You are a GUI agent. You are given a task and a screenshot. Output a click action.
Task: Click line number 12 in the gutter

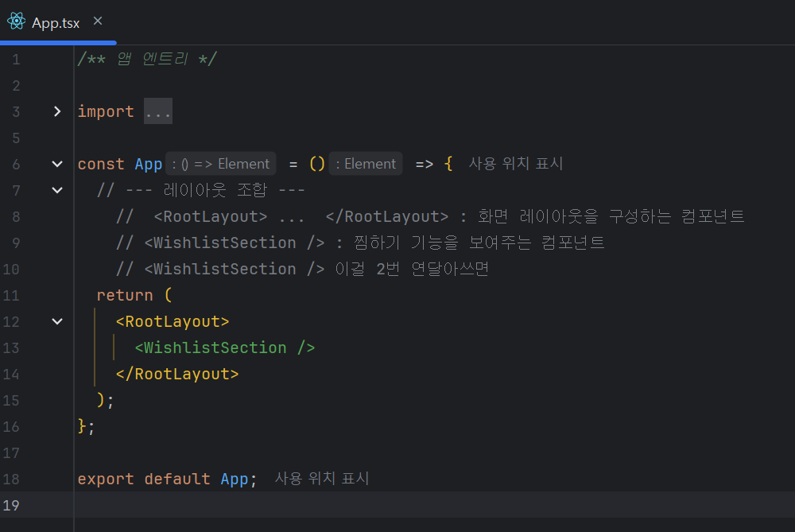coord(11,321)
